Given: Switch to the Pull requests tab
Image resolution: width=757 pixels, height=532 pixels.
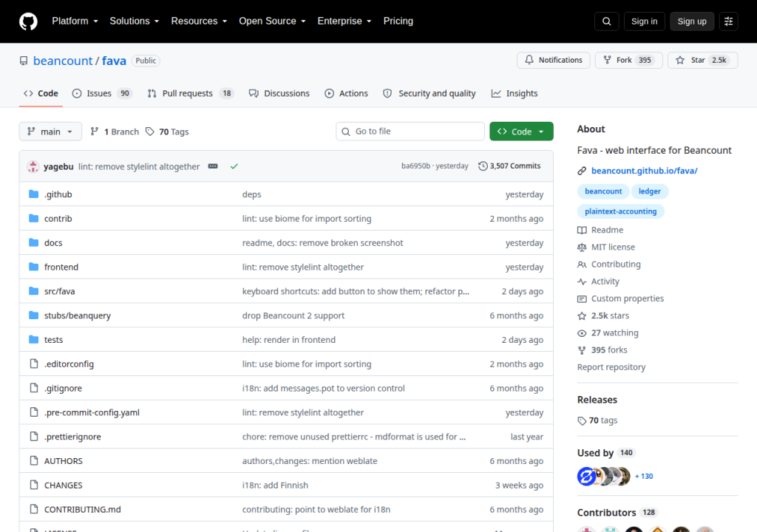Looking at the screenshot, I should [190, 93].
